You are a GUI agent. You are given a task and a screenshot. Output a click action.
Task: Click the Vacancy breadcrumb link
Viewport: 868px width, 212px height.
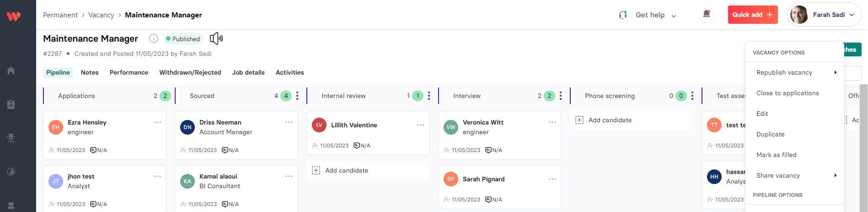tap(101, 15)
